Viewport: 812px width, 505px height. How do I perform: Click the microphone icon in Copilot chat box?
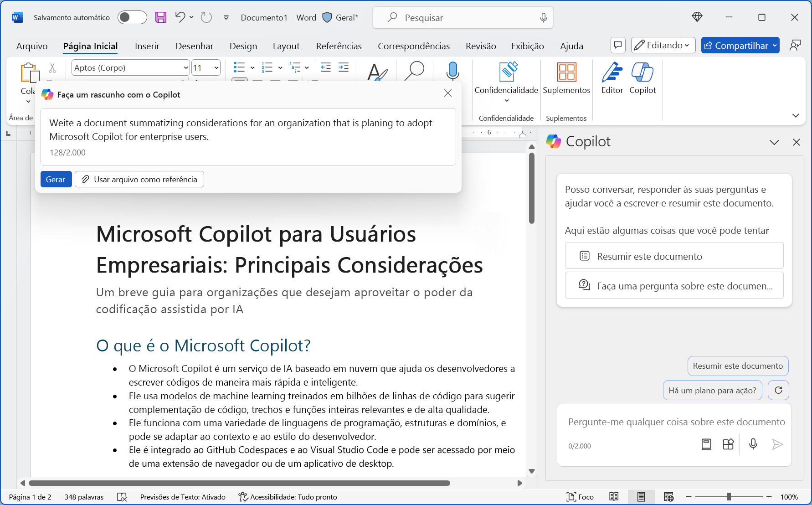753,444
